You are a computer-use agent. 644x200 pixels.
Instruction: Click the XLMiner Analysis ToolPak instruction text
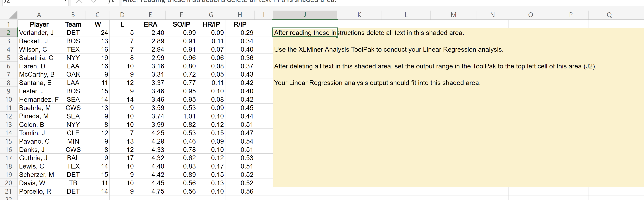(389, 49)
